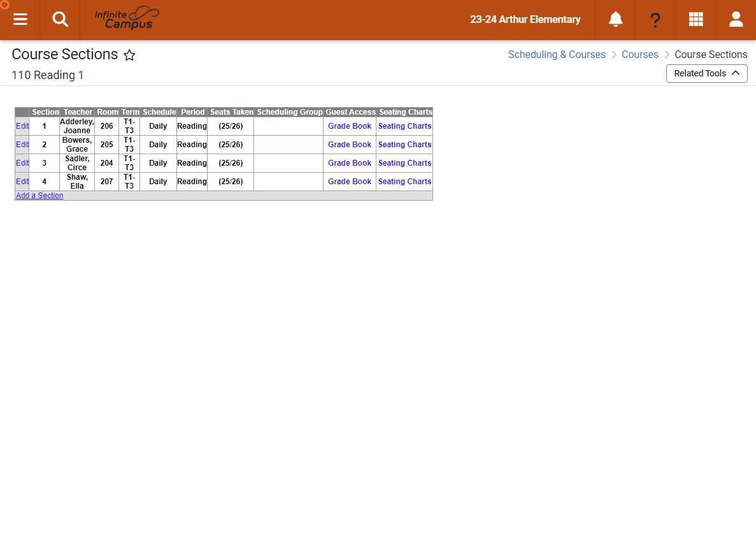Edit section 2 Bowers, Grace
756x541 pixels.
pyautogui.click(x=22, y=144)
